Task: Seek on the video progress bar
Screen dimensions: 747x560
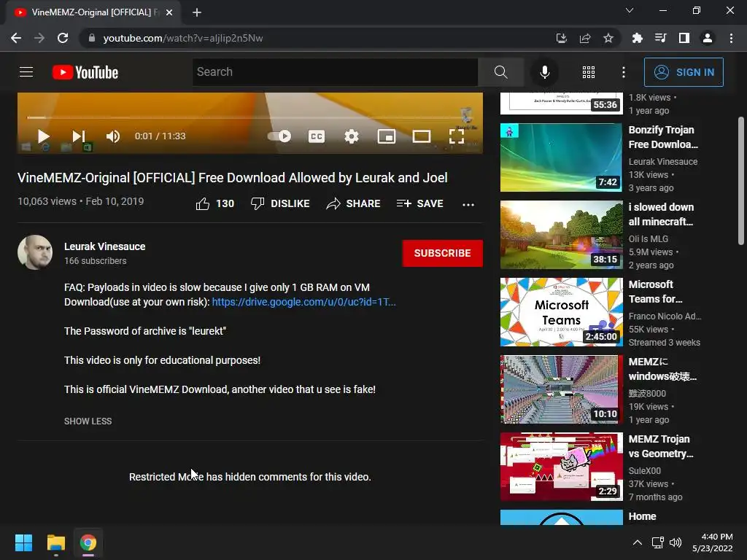Action: click(250, 117)
